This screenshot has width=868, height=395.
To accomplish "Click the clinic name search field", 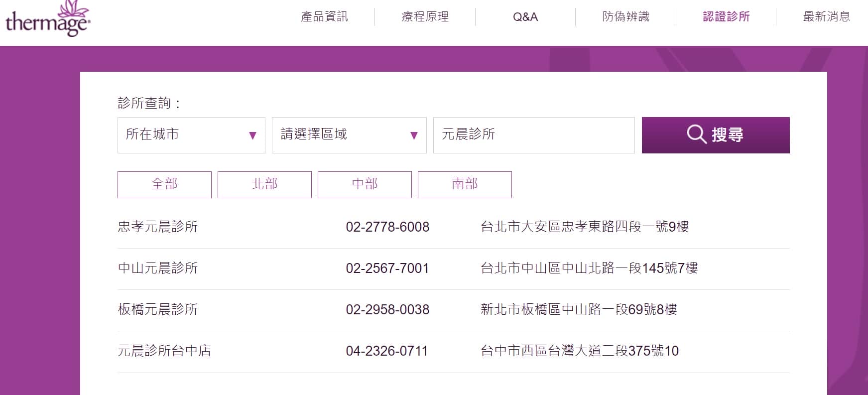I will click(x=534, y=135).
